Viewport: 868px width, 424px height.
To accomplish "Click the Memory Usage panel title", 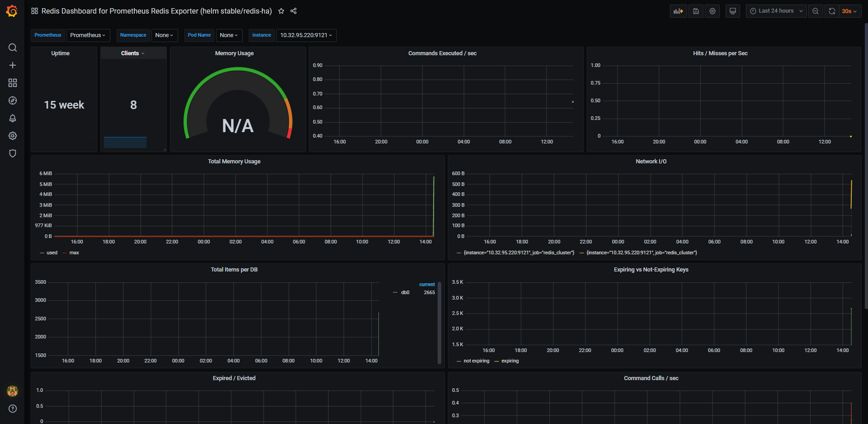I will (x=234, y=53).
